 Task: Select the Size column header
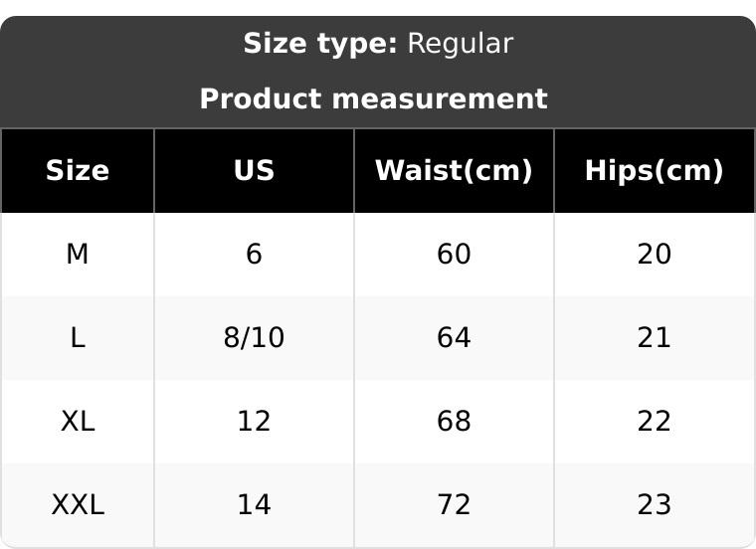pyautogui.click(x=78, y=171)
